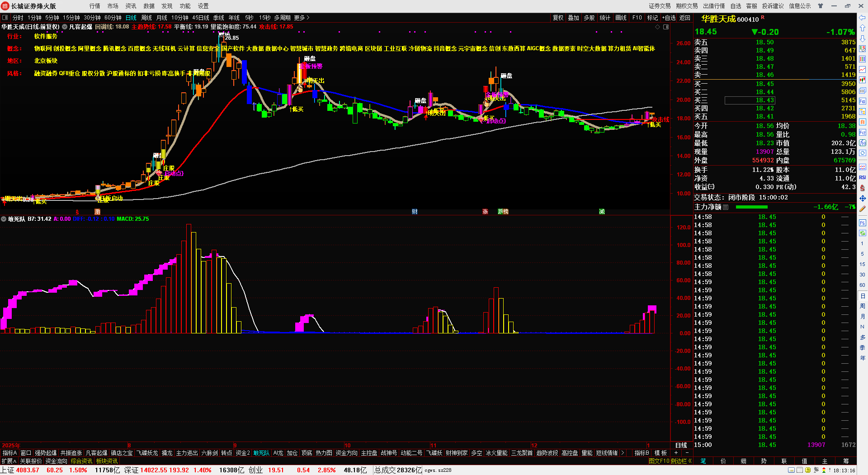868x475 pixels.
Task: Toggle the 统计 statistics option
Action: pyautogui.click(x=605, y=18)
